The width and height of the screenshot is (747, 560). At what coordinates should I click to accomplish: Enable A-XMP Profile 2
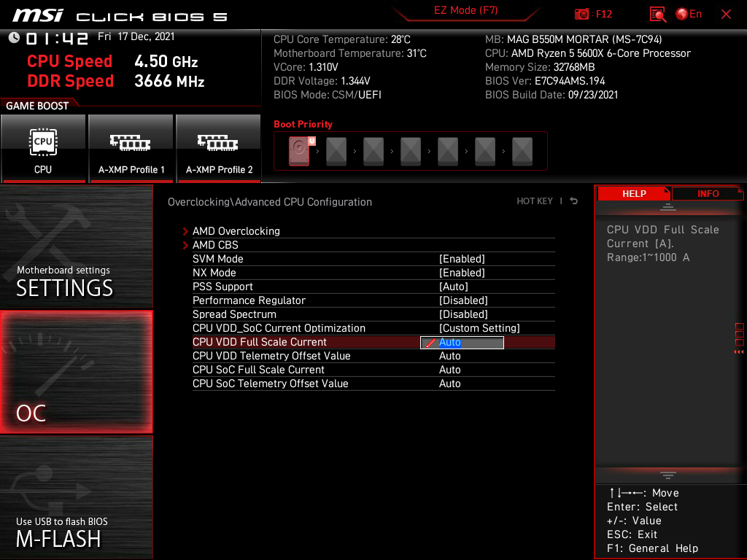point(219,148)
